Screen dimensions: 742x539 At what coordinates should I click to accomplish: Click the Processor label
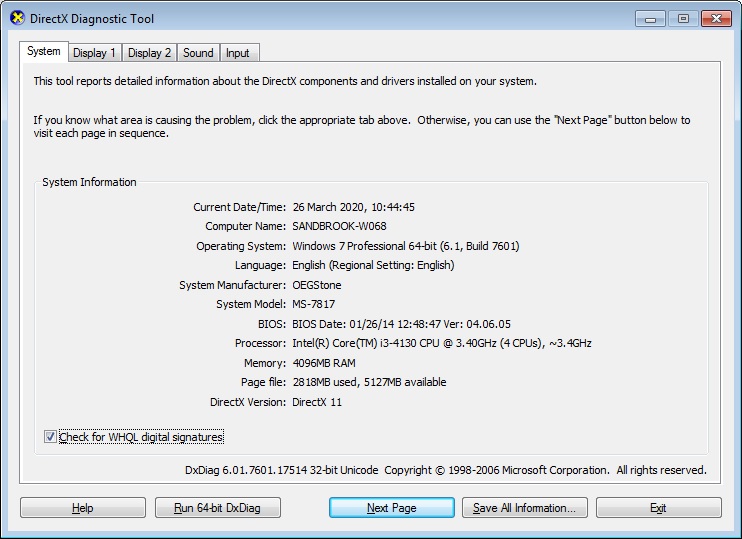pos(260,343)
